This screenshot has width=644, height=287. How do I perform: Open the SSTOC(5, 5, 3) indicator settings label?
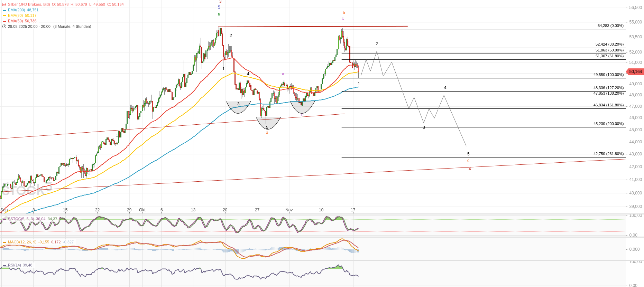point(21,219)
